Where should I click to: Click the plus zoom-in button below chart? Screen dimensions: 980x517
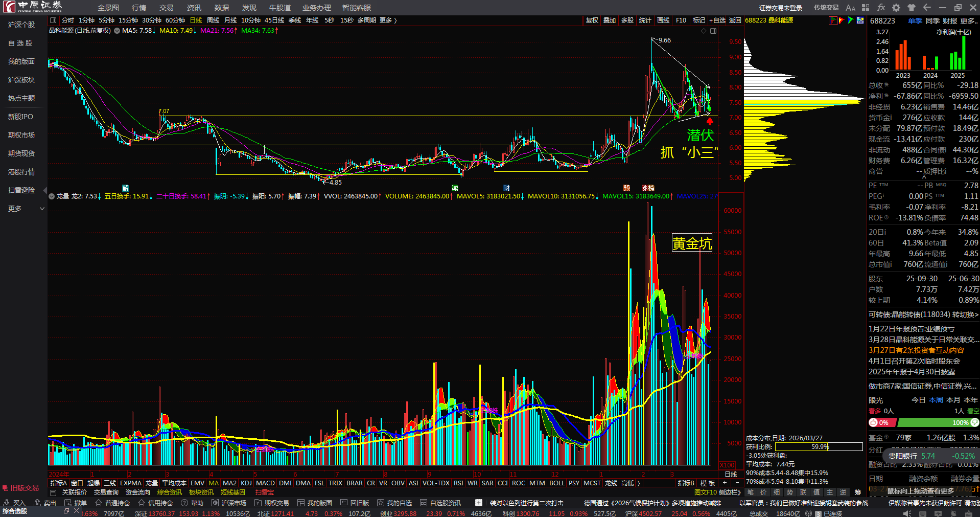[725, 483]
